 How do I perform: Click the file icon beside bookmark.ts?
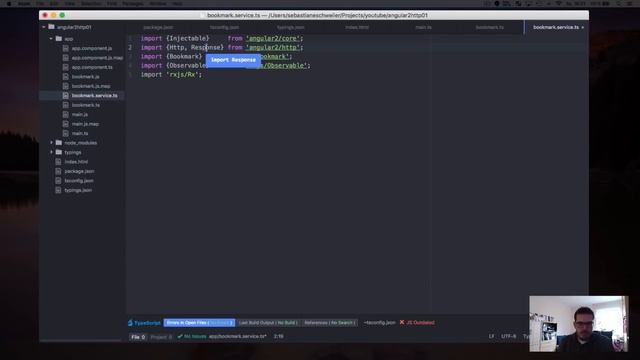click(65, 105)
